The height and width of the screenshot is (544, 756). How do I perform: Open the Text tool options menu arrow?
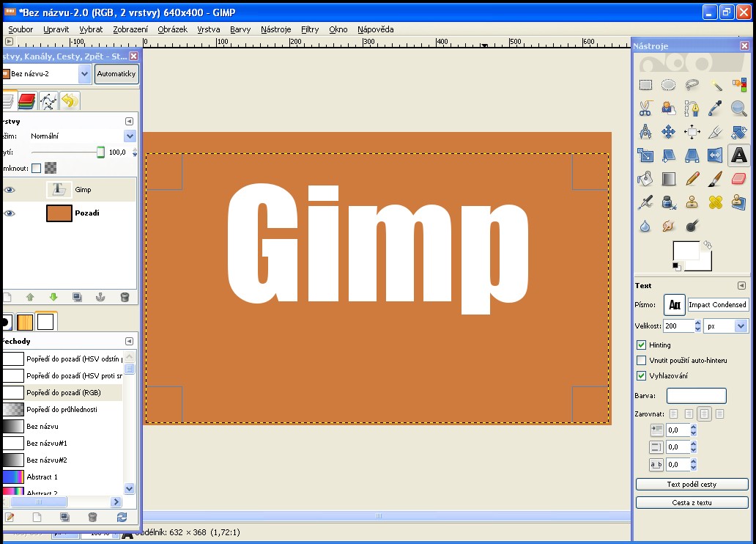(741, 286)
